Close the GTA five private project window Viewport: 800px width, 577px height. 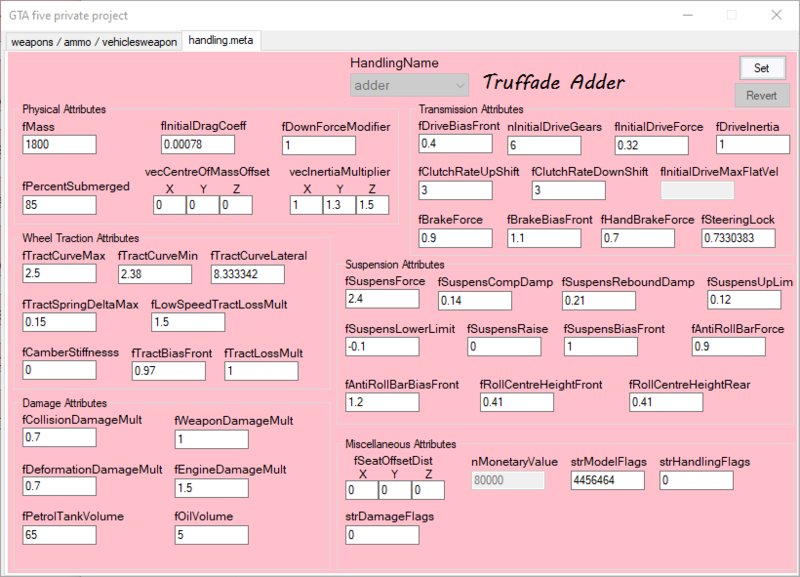776,16
